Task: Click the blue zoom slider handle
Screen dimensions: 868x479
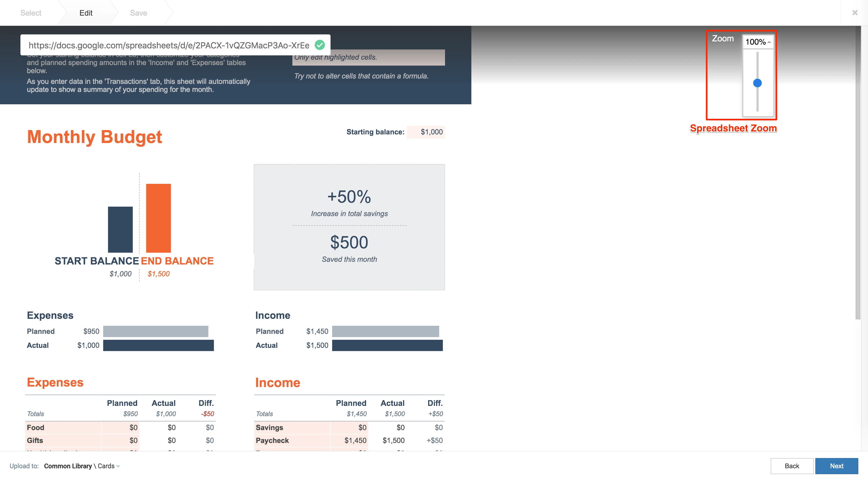Action: click(x=757, y=83)
